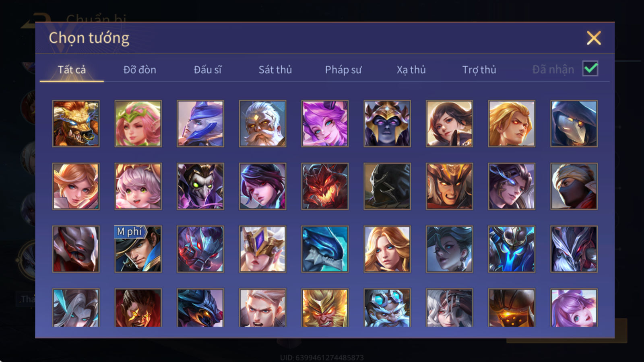Viewport: 644px width, 362px height.
Task: Select the hooded plague-mask hero portrait
Action: [x=574, y=123]
